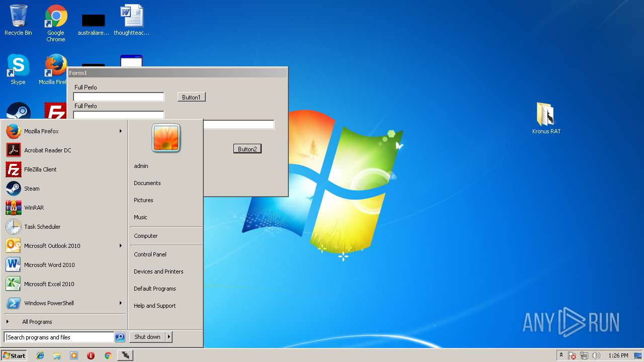This screenshot has height=362, width=644.
Task: Open the Recycle Bin desktop icon
Action: click(18, 20)
